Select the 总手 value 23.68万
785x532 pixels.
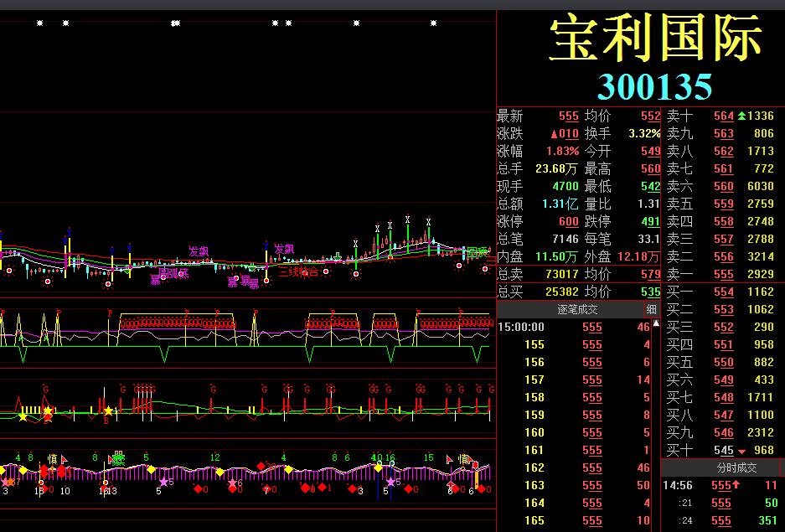coord(557,168)
